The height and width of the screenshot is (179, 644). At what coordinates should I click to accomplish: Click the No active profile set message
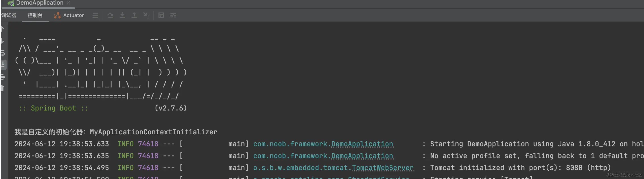[x=537, y=156]
